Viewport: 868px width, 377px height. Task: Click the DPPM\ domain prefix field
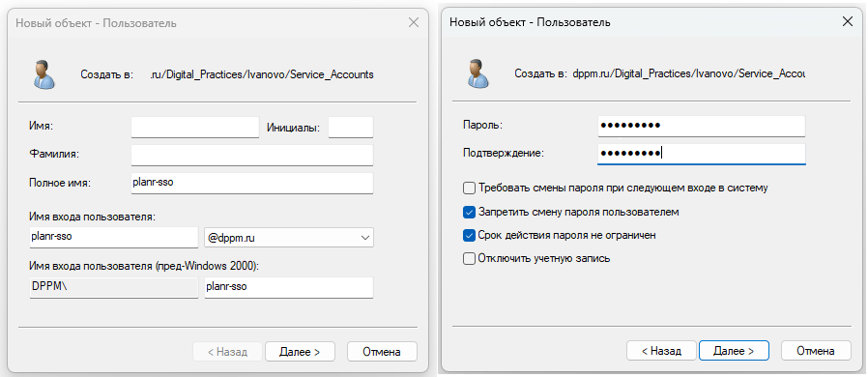(x=113, y=287)
